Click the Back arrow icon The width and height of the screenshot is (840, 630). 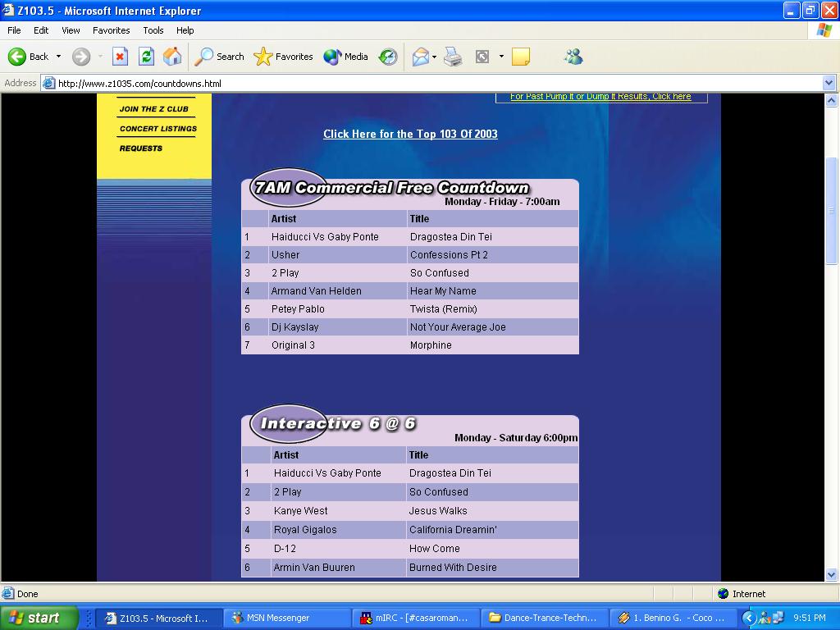click(17, 57)
